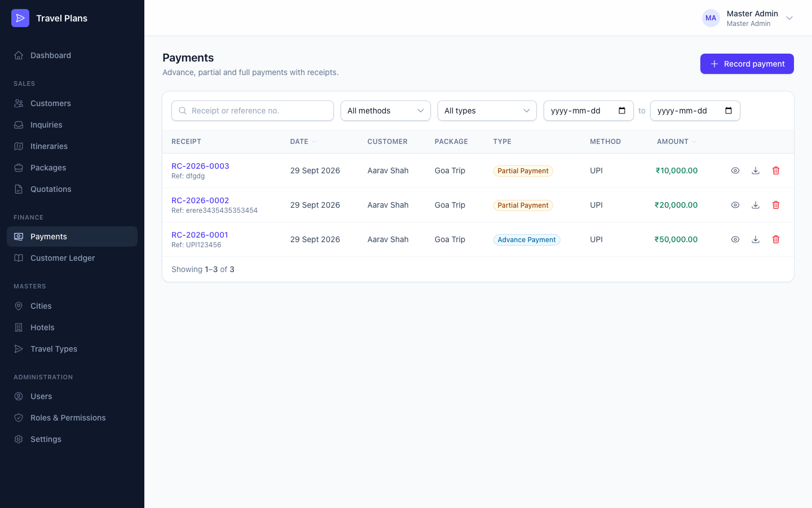
Task: Click the Quotations document icon
Action: (x=19, y=189)
